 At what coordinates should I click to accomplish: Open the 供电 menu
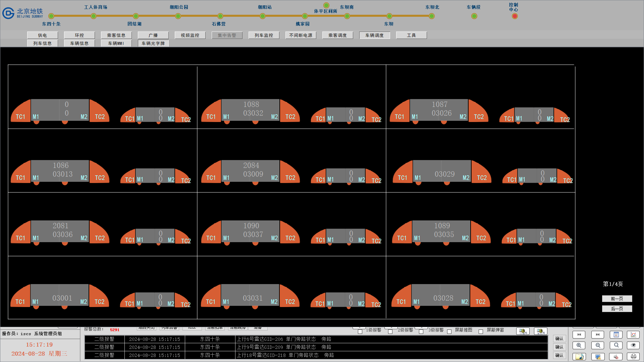point(43,35)
